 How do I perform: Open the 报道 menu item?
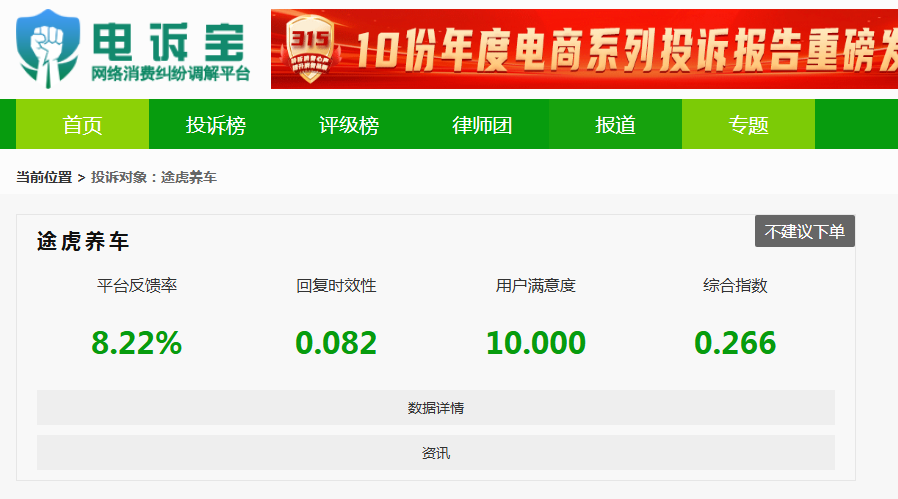(615, 124)
